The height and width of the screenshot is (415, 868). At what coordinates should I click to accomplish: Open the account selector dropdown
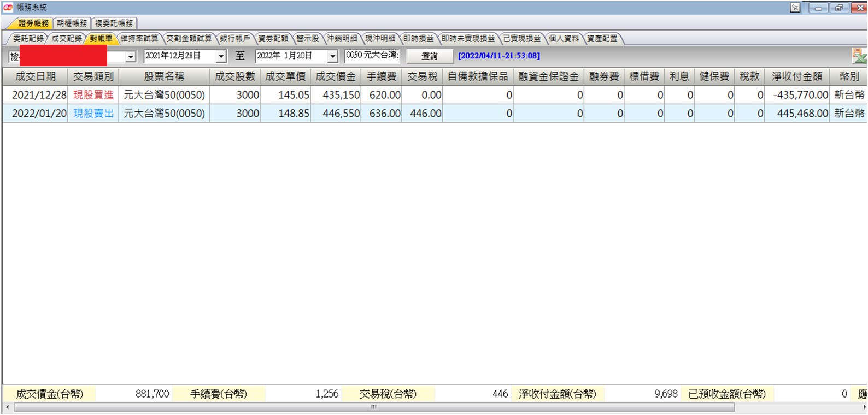click(x=131, y=57)
